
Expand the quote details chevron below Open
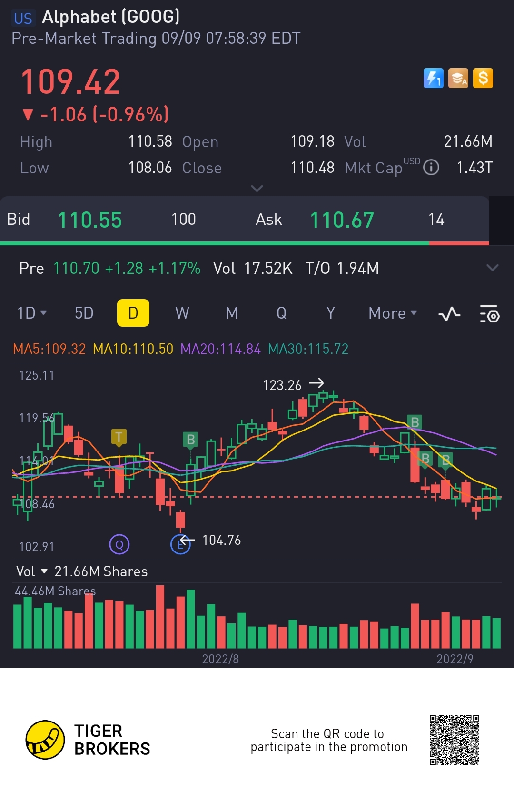(257, 189)
